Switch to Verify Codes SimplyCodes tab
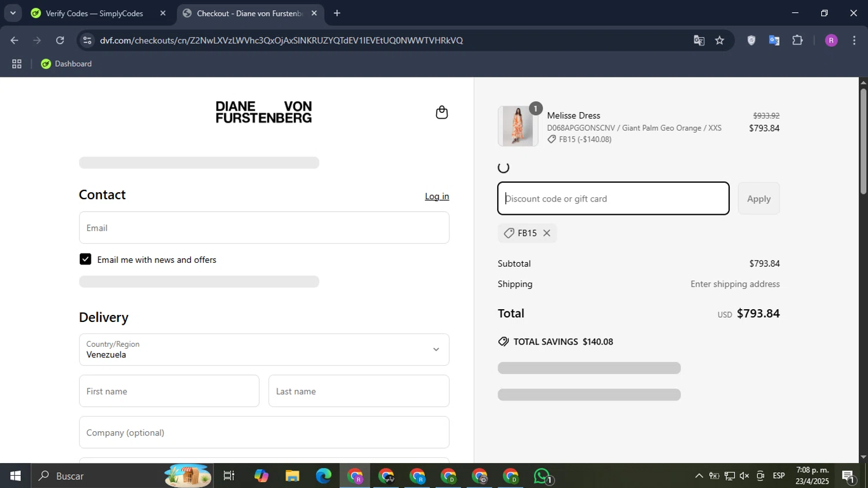 [x=94, y=13]
